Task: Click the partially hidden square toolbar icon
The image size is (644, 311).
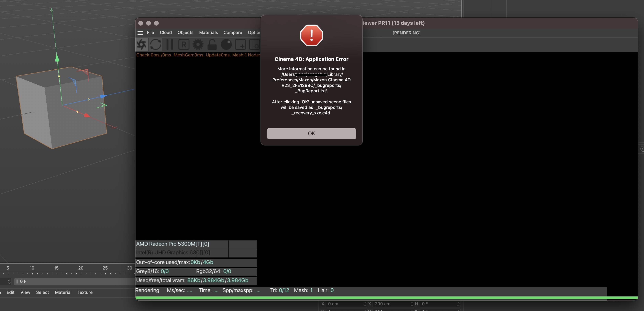Action: [x=255, y=45]
